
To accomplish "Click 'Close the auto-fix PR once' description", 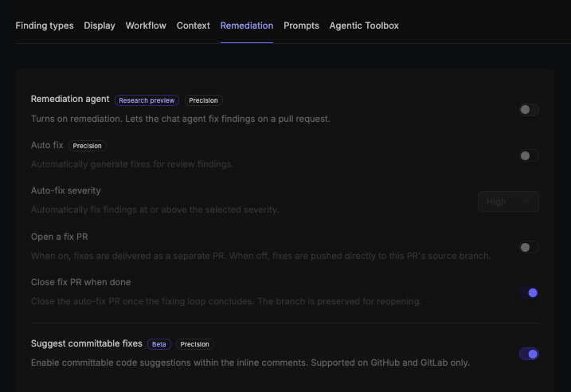I will (226, 301).
